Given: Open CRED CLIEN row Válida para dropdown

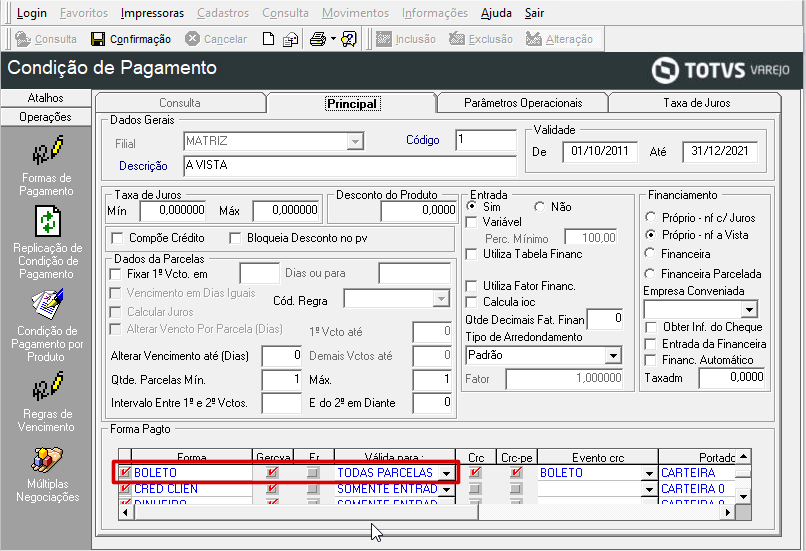Looking at the screenshot, I should tap(447, 489).
